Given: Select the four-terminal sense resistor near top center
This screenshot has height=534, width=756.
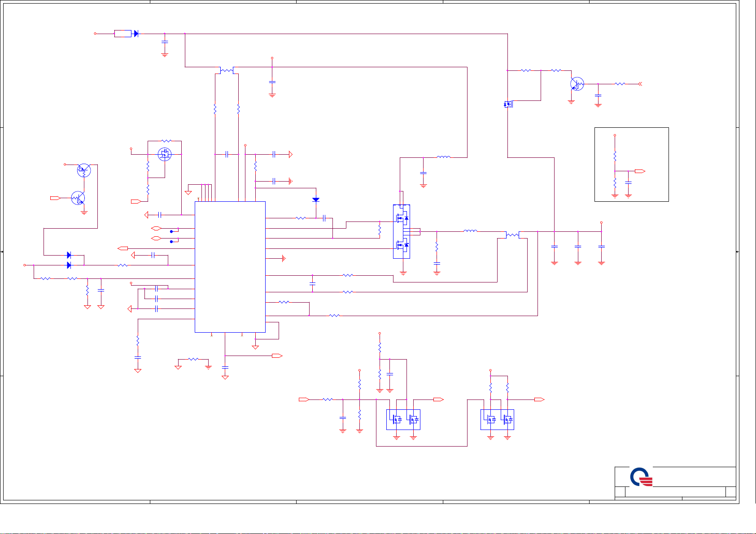Looking at the screenshot, I should click(227, 70).
